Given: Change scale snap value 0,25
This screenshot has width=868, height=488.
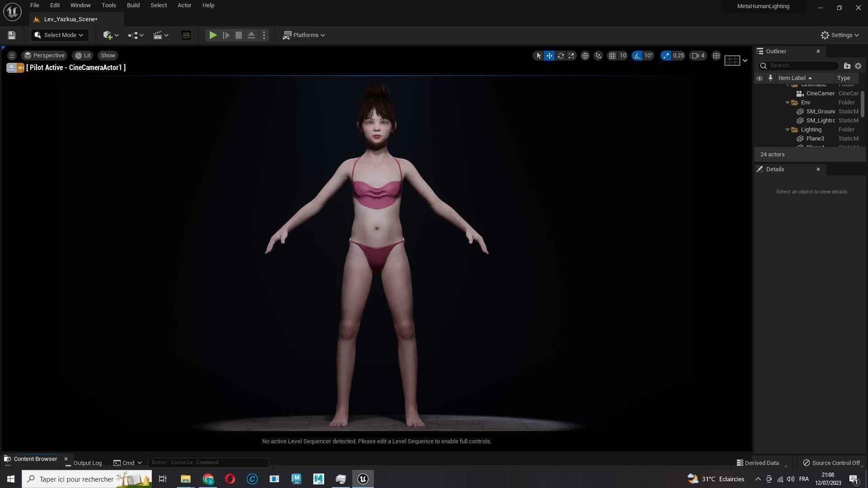Looking at the screenshot, I should [x=679, y=56].
